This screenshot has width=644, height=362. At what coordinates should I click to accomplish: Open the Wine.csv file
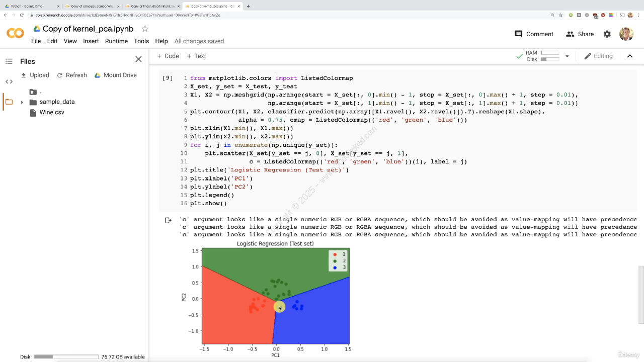point(52,113)
